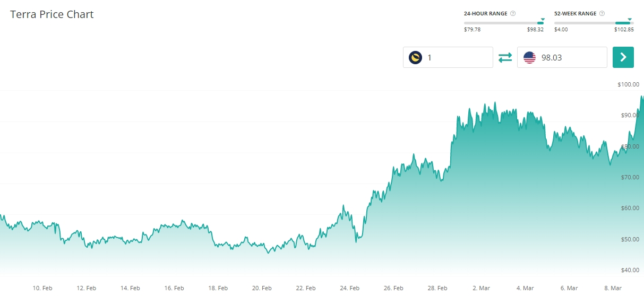Click the 52-week range triangle marker
Image resolution: width=644 pixels, height=296 pixels.
[x=630, y=19]
